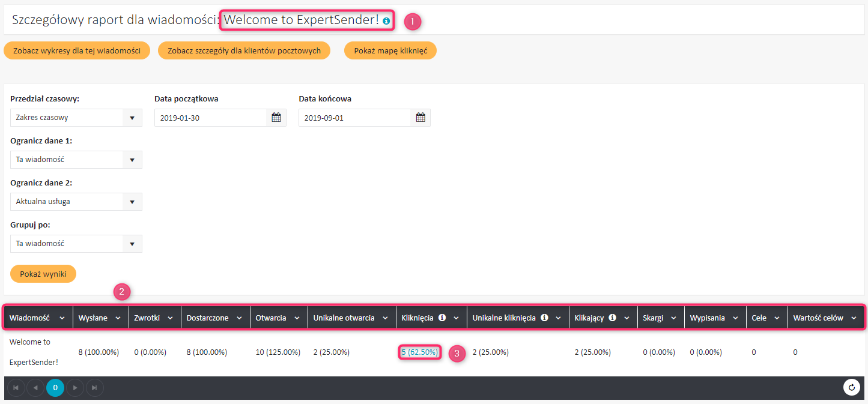Open the Ogranicz dane 1 dropdown
This screenshot has height=404, width=868.
[x=132, y=160]
